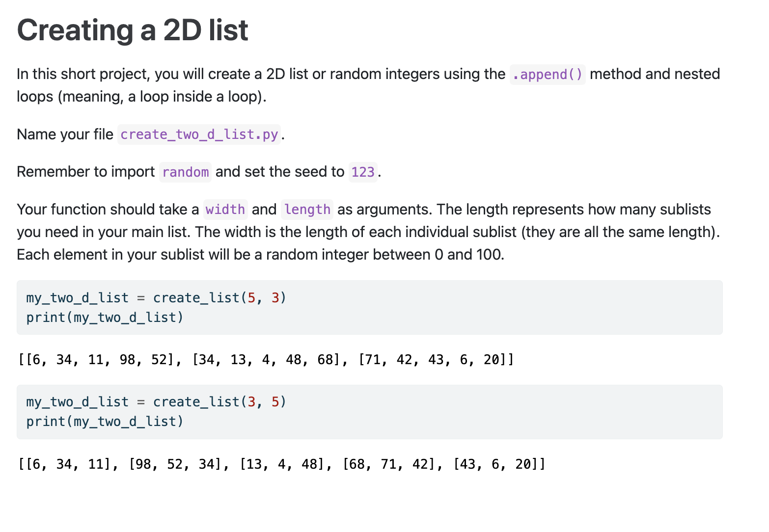Click the text "Your function should take a"
The image size is (769, 532).
click(108, 210)
